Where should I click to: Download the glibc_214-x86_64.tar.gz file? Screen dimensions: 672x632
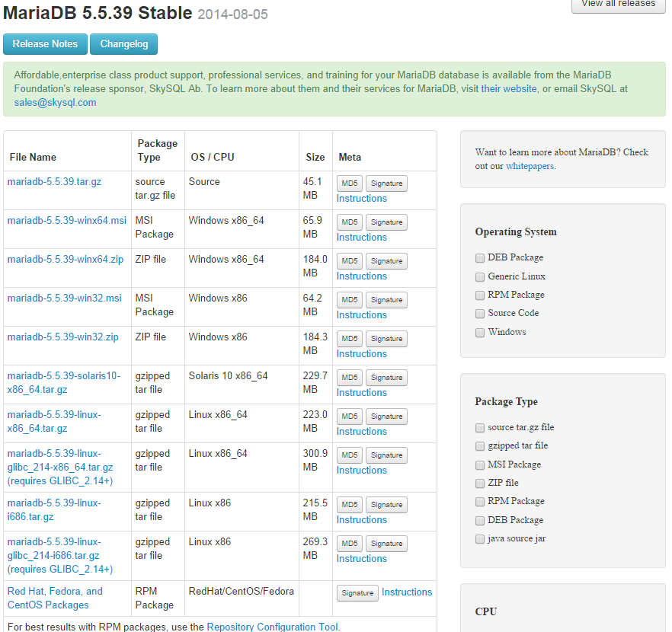(60, 468)
